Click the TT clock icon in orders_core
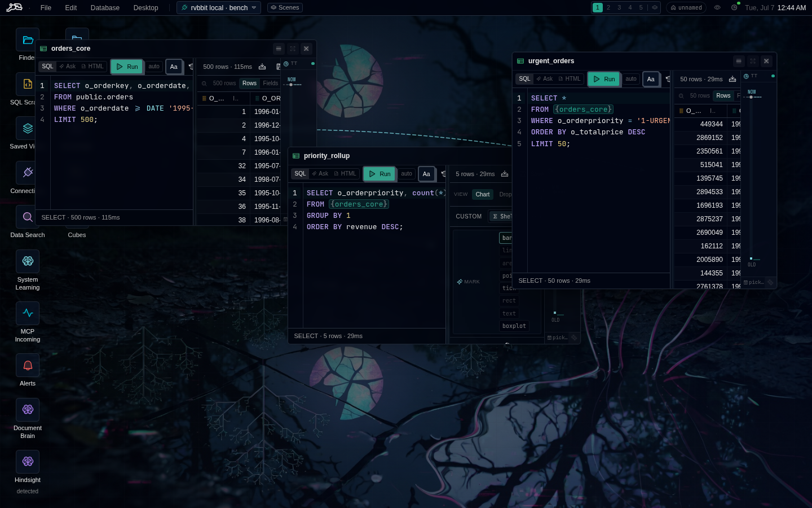This screenshot has height=508, width=812. (x=286, y=64)
